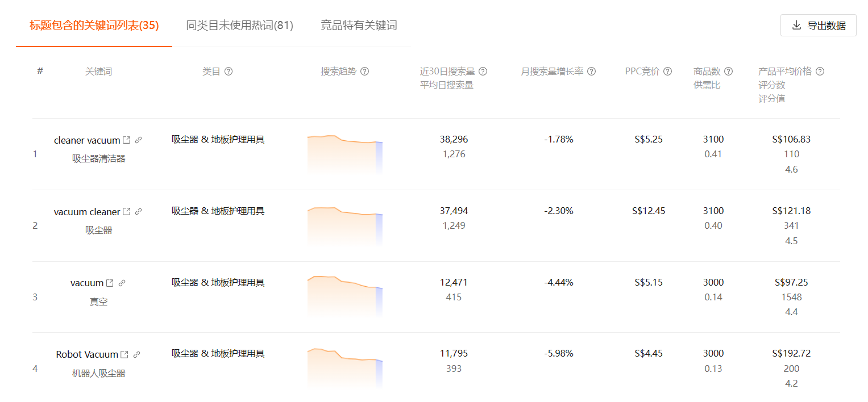The image size is (868, 402).
Task: Click translation 机器人吸尘器
Action: click(x=98, y=374)
